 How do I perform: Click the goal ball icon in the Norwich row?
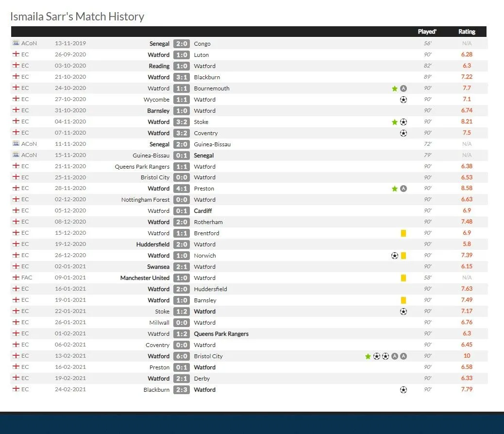pos(395,256)
